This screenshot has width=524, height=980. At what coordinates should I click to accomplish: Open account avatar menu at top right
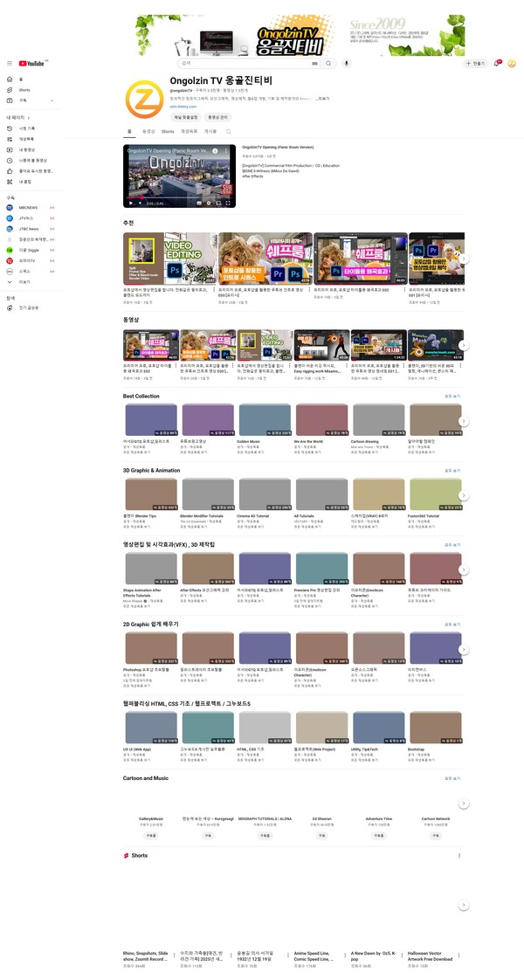click(512, 63)
